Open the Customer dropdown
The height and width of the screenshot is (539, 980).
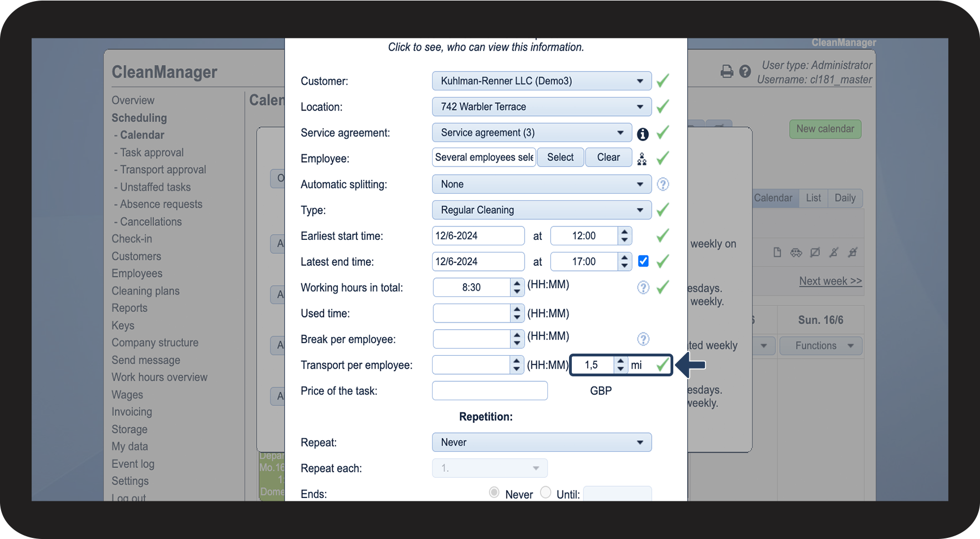[x=542, y=81]
